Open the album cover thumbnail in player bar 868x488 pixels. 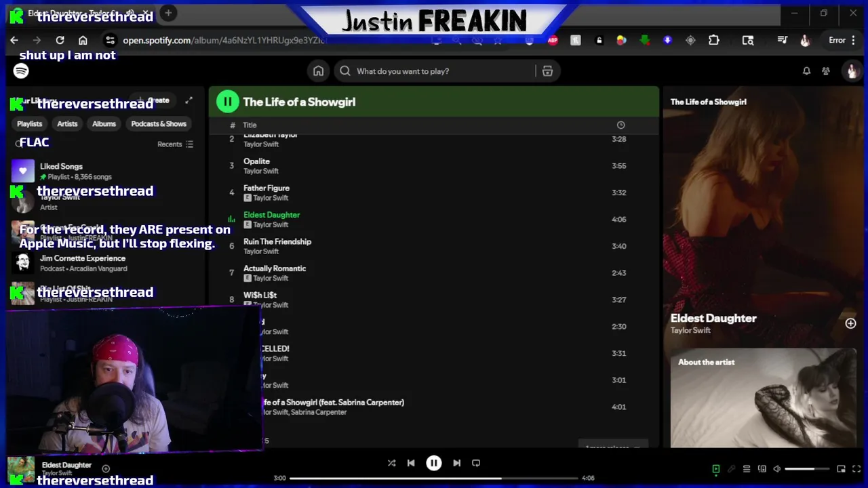(x=20, y=469)
